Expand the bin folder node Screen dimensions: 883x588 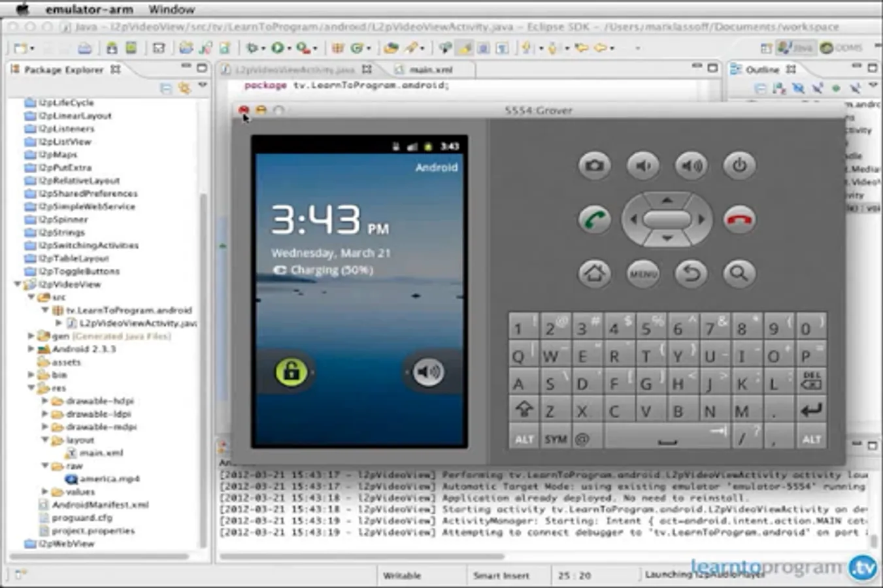[31, 375]
